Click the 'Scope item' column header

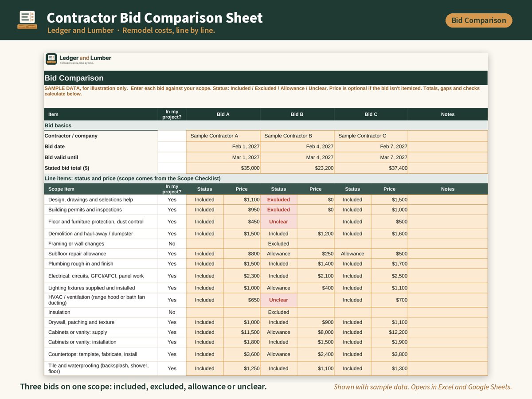pos(101,189)
